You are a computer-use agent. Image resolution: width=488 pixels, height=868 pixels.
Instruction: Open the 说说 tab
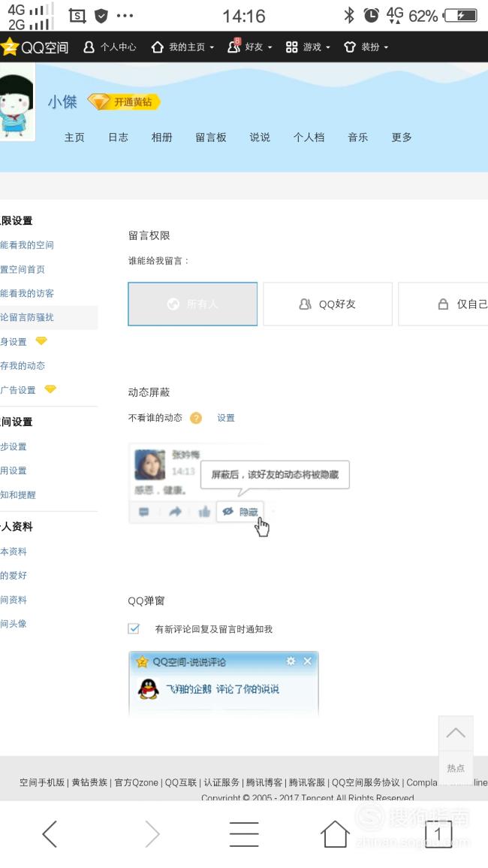[260, 138]
